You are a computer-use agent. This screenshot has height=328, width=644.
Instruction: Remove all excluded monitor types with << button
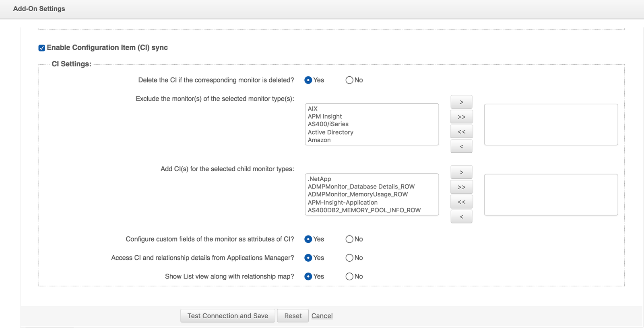(x=461, y=132)
